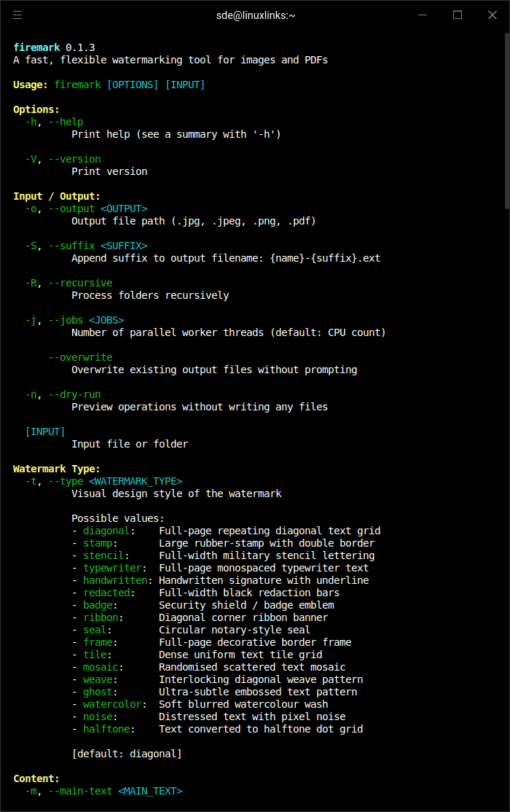Minimize the terminal window
This screenshot has height=812, width=510.
point(423,15)
